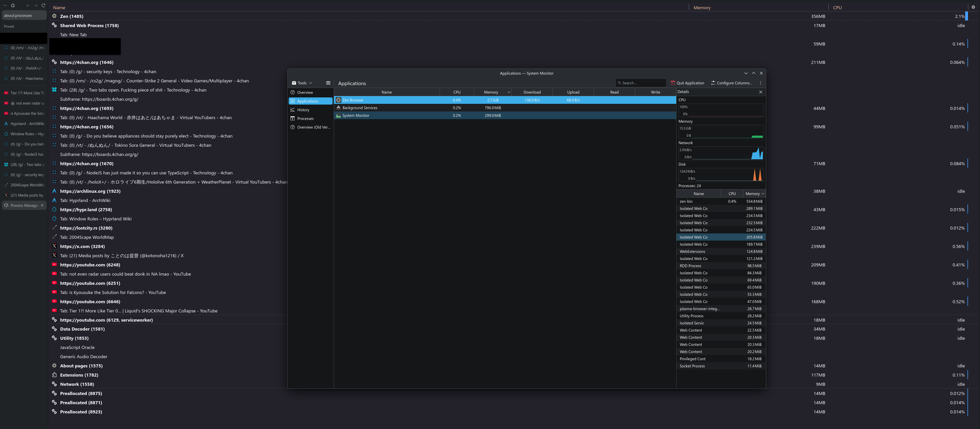Open Processes in System Monitor sidebar
The width and height of the screenshot is (980, 429).
[x=310, y=118]
